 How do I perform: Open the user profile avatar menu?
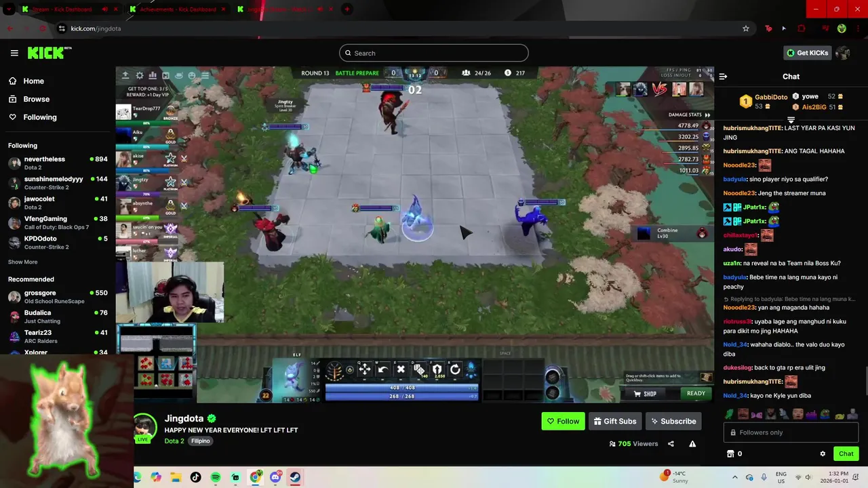[843, 53]
